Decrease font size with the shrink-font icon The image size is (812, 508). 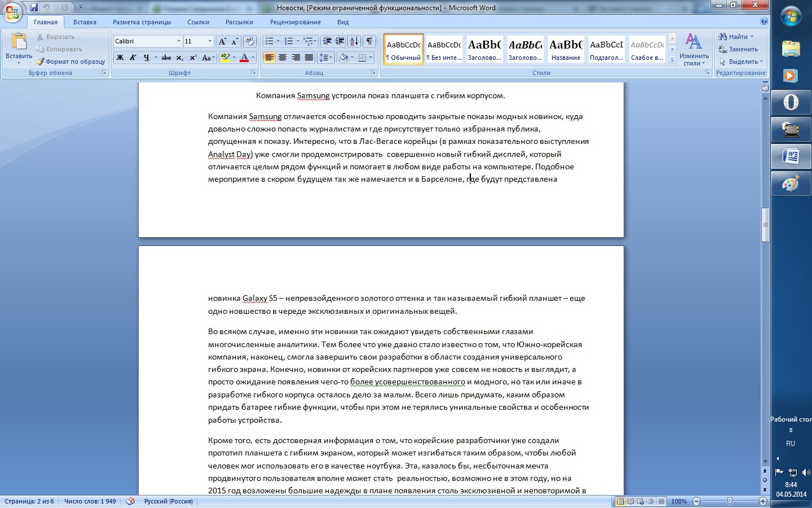[235, 41]
